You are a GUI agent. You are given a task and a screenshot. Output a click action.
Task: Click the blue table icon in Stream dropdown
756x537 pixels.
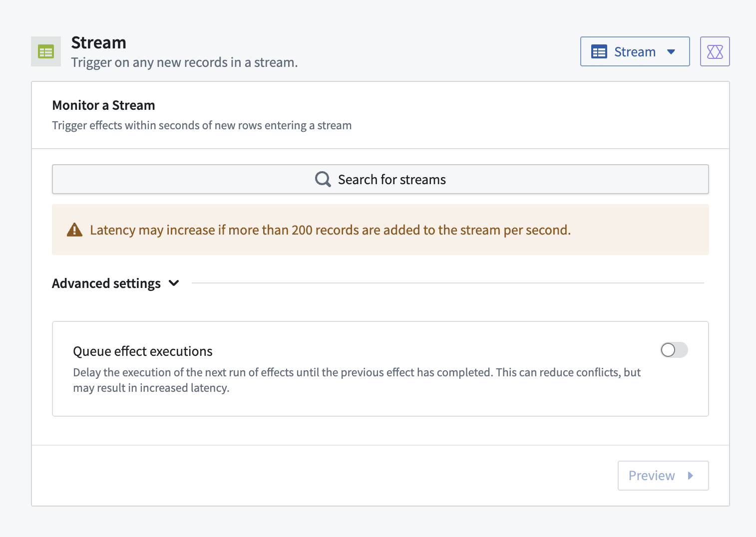pyautogui.click(x=599, y=51)
